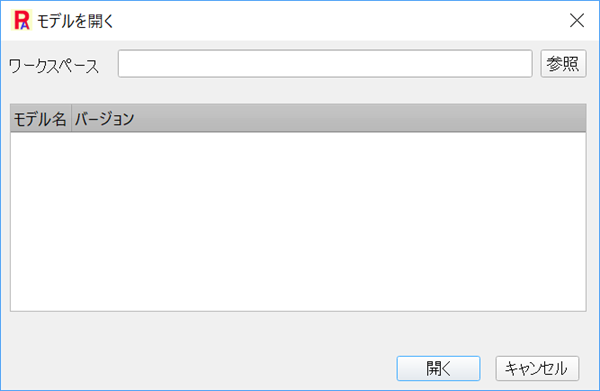Open the window system menu via RA logo
This screenshot has height=391, width=600.
click(21, 20)
